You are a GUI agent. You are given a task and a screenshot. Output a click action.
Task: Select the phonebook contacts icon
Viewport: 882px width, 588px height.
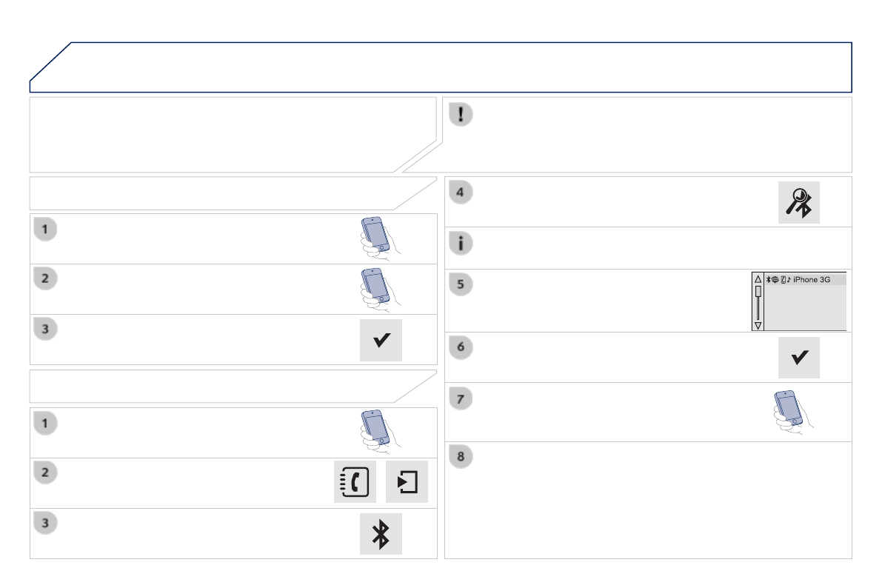tap(355, 483)
